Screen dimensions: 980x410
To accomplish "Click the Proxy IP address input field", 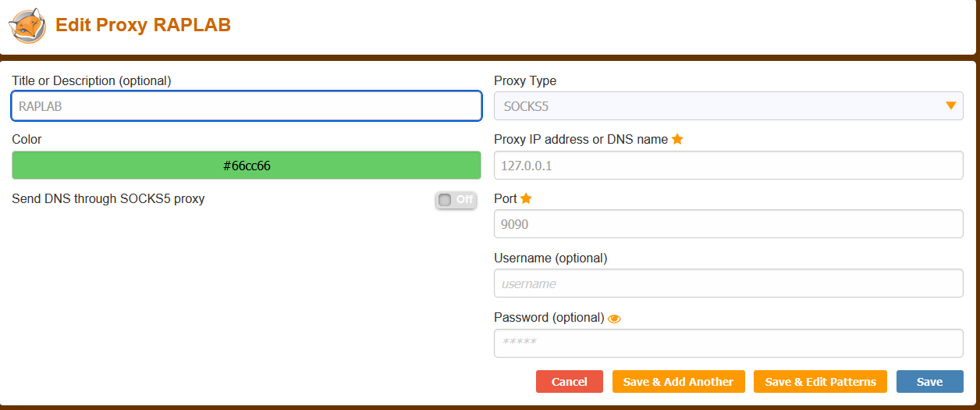I will [x=728, y=166].
